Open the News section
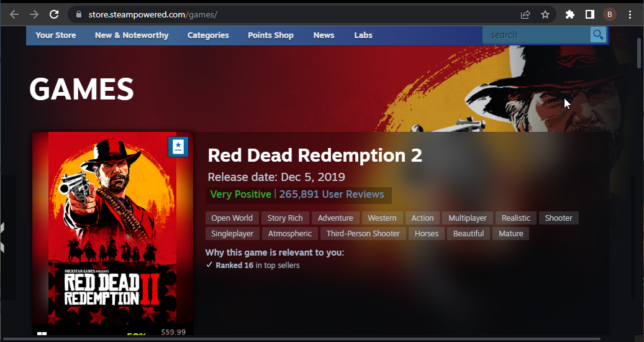Image resolution: width=644 pixels, height=342 pixels. (x=324, y=35)
